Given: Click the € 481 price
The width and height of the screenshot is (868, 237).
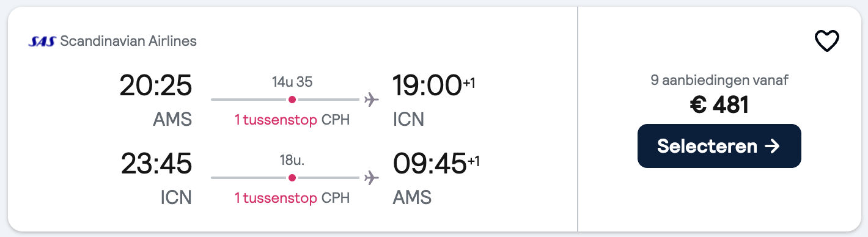Looking at the screenshot, I should (719, 106).
